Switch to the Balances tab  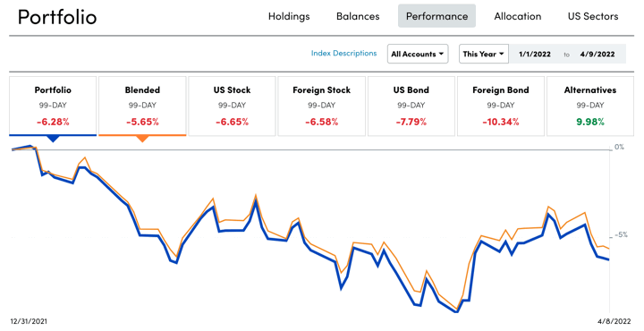point(358,16)
